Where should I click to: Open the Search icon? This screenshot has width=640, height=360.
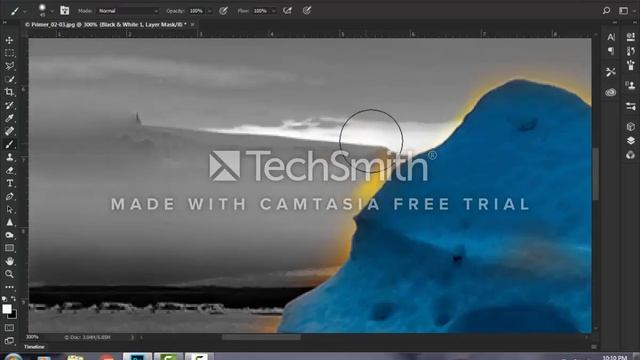click(607, 11)
